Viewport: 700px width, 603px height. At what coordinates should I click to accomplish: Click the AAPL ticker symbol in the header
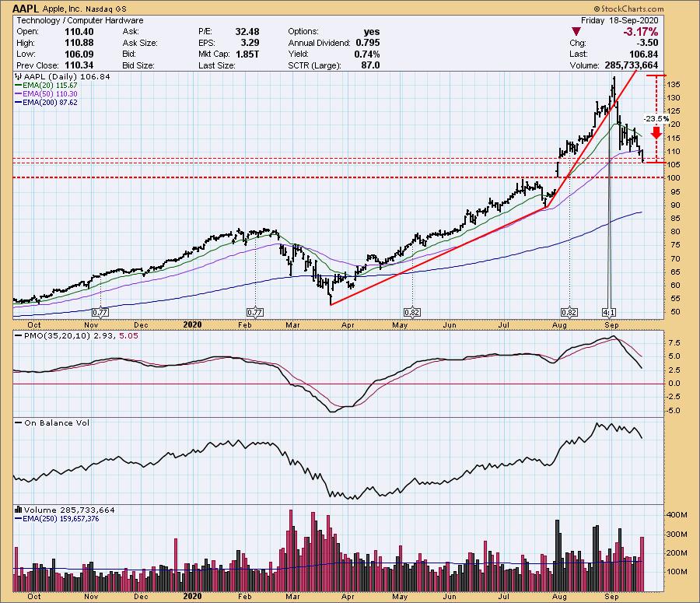[26, 9]
